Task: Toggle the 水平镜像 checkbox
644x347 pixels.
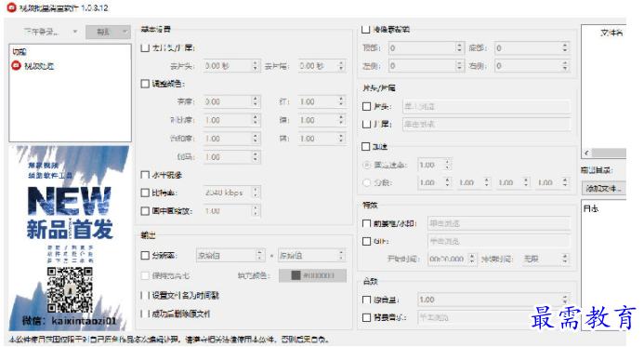Action: [145, 175]
